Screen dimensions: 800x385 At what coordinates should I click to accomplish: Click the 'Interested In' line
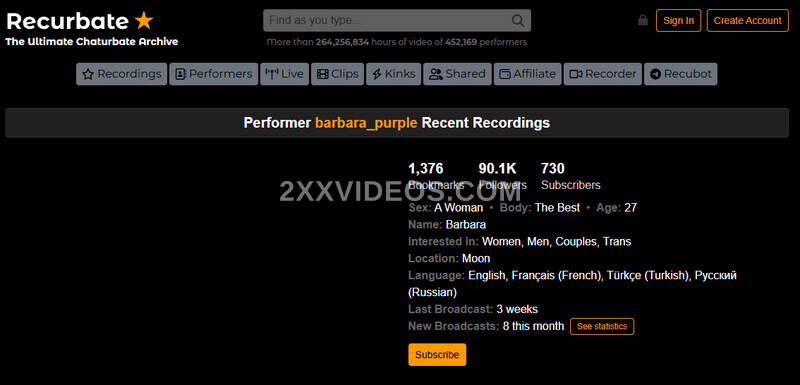(519, 241)
